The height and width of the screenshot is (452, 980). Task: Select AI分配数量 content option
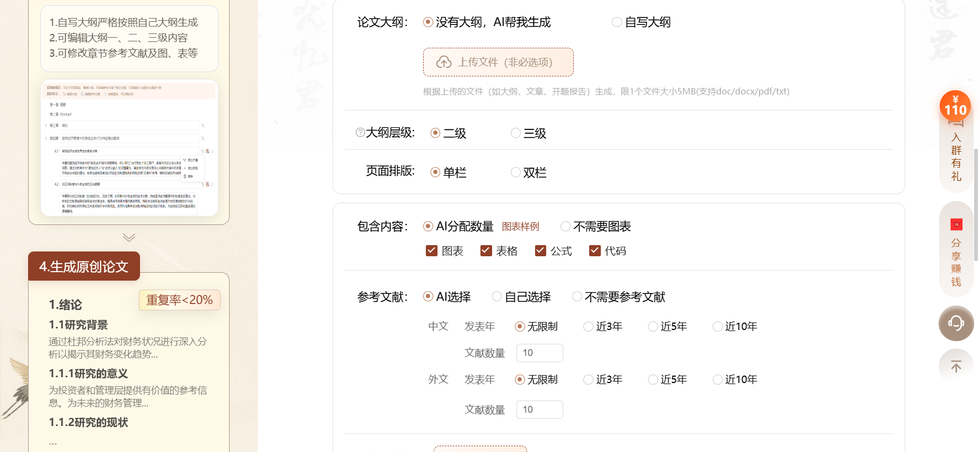pos(458,227)
